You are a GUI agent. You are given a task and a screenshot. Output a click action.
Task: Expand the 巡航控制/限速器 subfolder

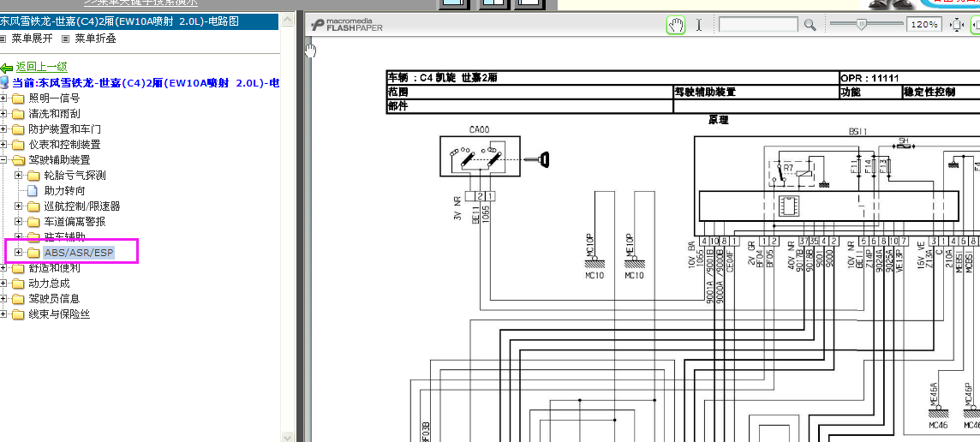(x=19, y=206)
